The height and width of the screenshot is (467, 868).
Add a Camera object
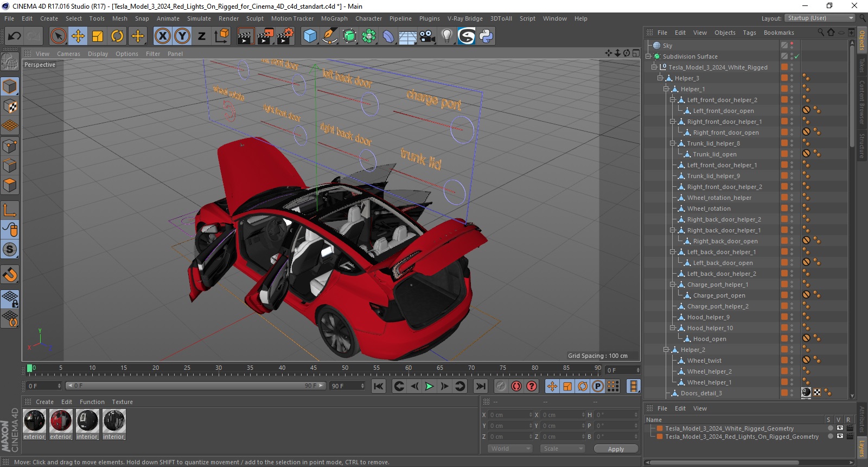[427, 36]
